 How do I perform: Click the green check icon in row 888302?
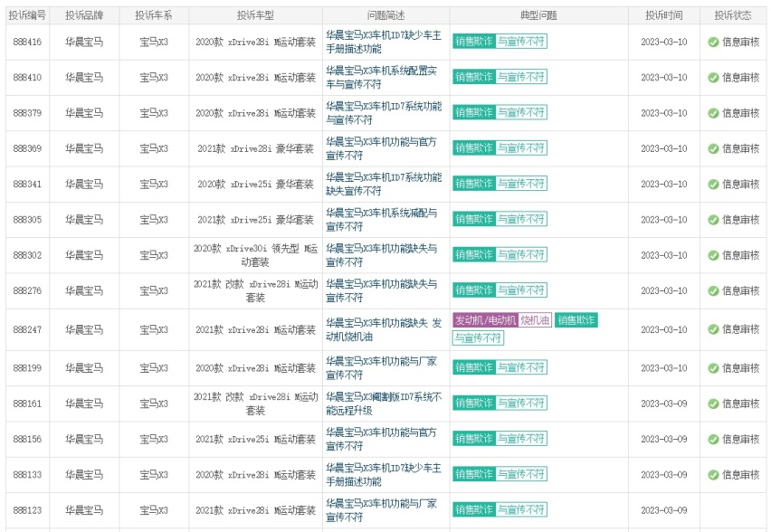(x=713, y=255)
